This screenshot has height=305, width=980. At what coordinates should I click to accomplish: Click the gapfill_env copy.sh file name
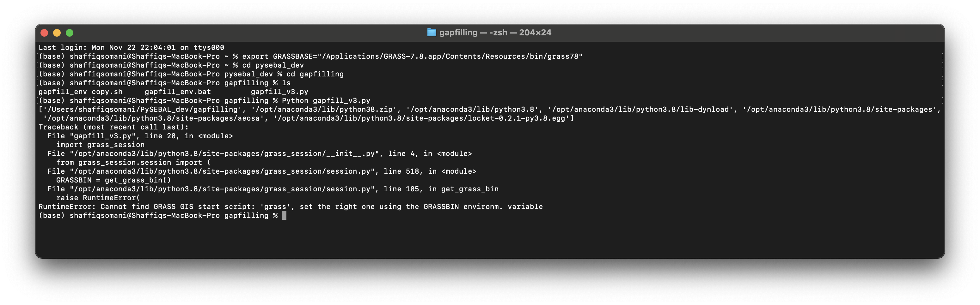80,92
